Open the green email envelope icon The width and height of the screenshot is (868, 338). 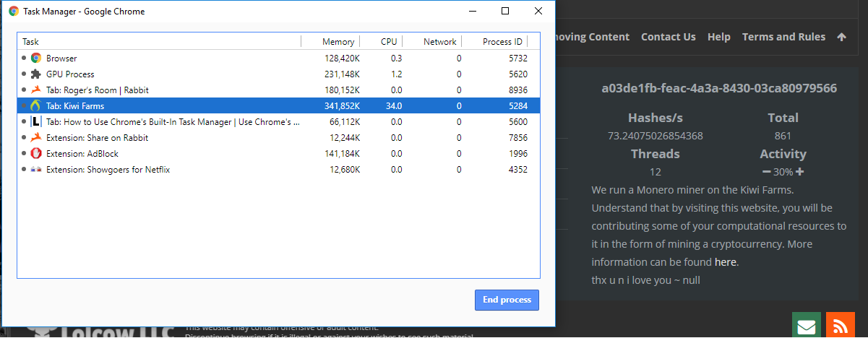click(806, 326)
